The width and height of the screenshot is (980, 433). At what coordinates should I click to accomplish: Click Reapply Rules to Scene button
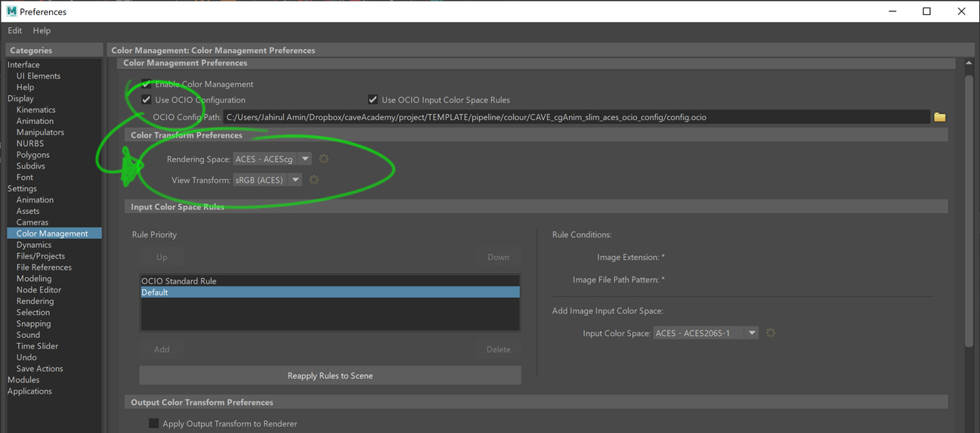[x=330, y=376]
